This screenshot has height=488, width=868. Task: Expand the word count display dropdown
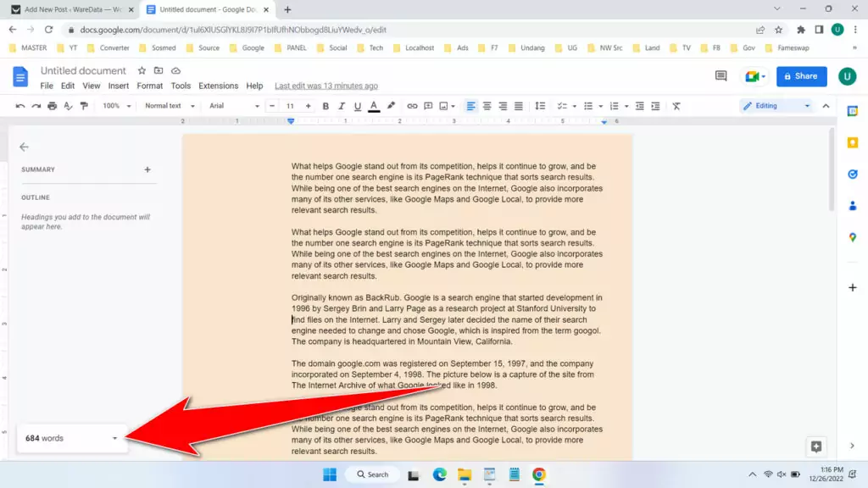(x=114, y=438)
